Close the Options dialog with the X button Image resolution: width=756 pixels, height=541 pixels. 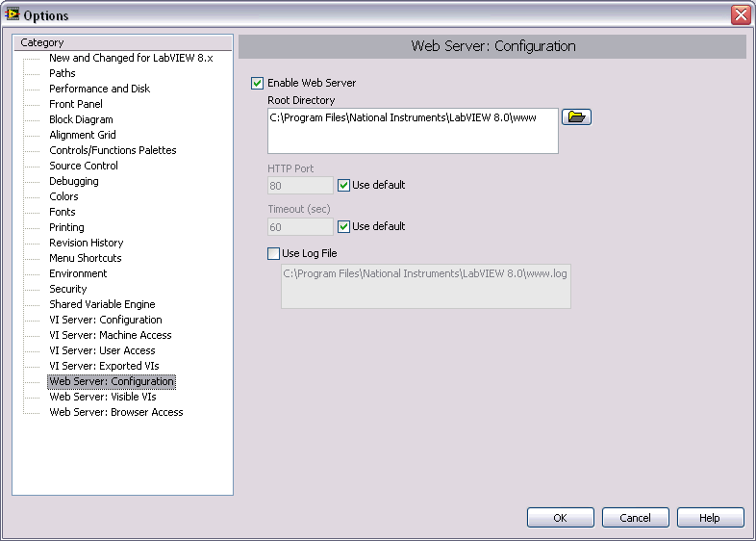[x=740, y=14]
